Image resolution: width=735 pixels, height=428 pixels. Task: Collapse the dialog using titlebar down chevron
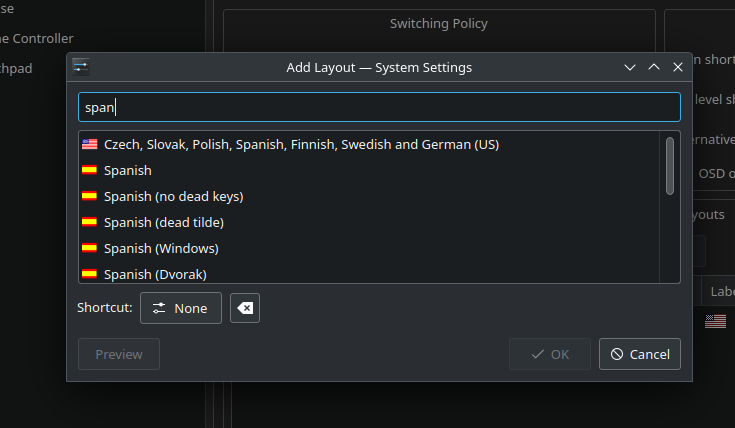pyautogui.click(x=630, y=67)
